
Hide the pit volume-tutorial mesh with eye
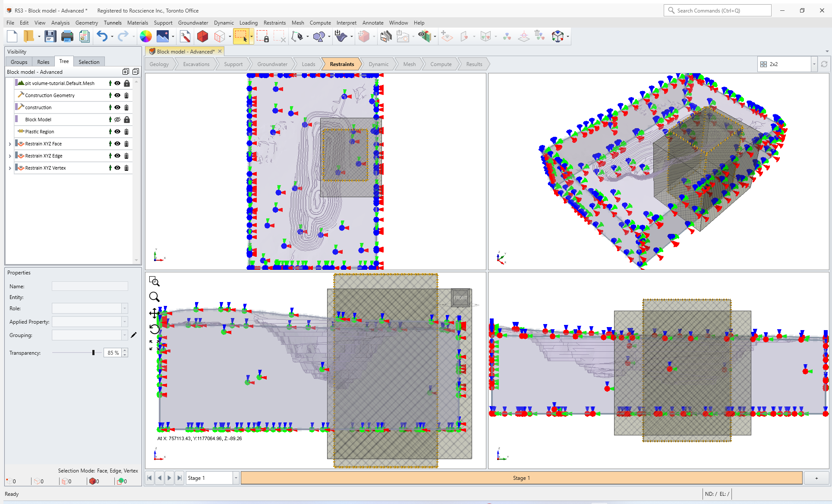[x=117, y=83]
